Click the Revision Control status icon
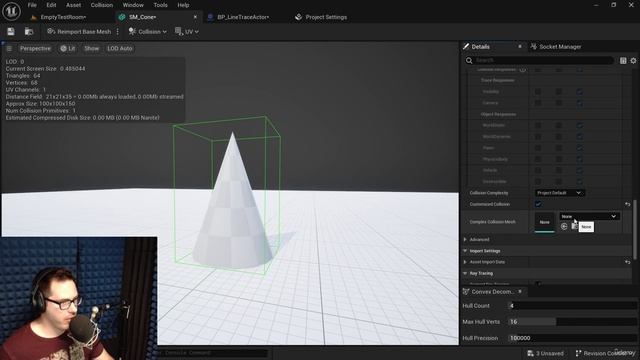640x360 pixels. tap(578, 353)
